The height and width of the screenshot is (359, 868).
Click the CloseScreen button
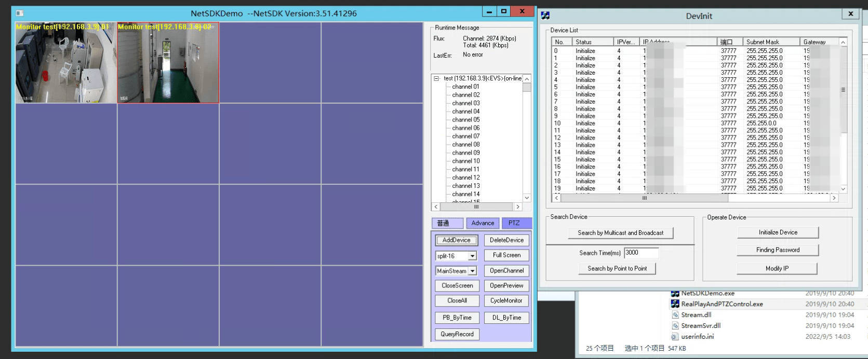tap(457, 285)
